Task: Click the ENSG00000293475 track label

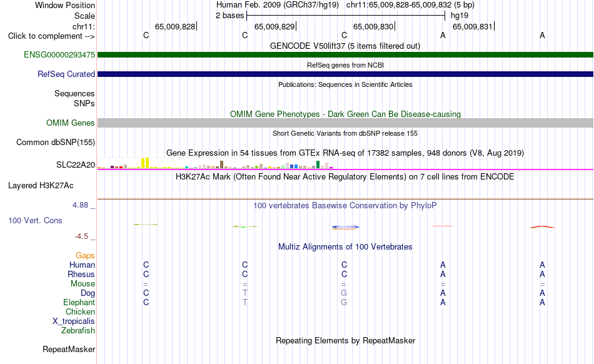Action: pyautogui.click(x=59, y=54)
